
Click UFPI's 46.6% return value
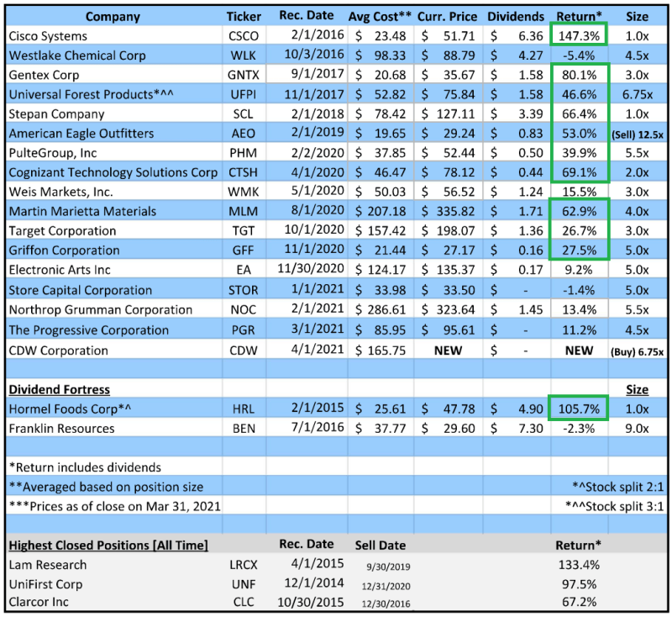coord(579,94)
